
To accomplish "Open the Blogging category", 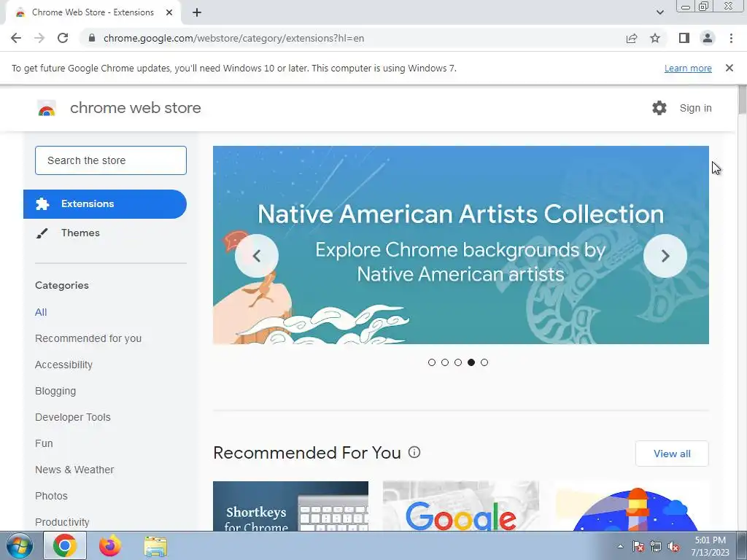I will [x=55, y=391].
